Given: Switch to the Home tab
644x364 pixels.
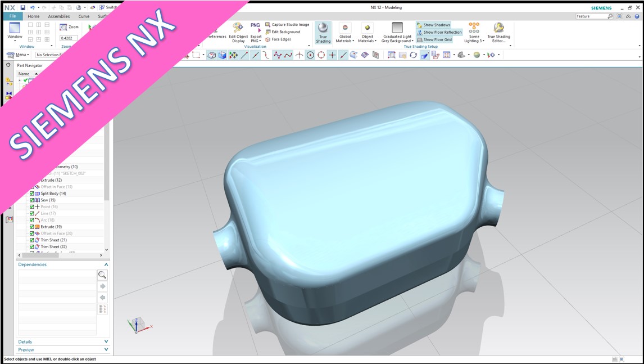Looking at the screenshot, I should 34,16.
